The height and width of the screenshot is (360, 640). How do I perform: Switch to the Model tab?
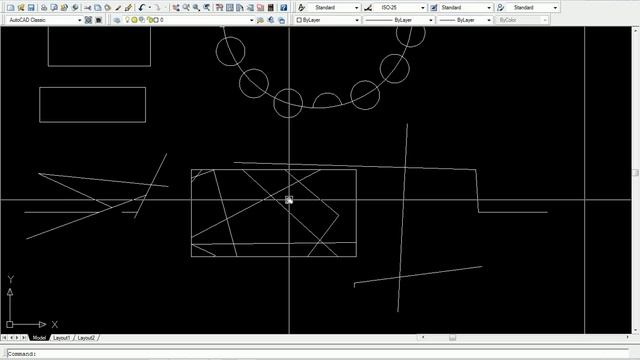(39, 338)
